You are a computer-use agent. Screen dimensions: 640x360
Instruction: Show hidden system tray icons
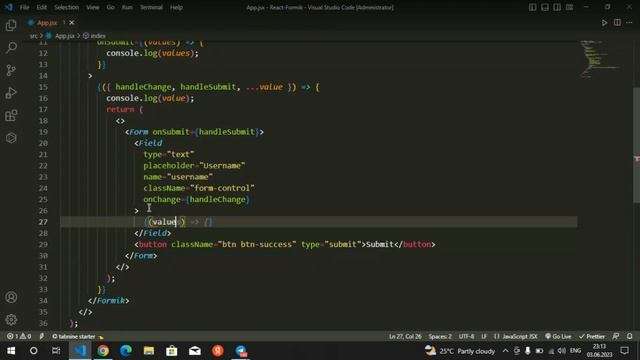coord(505,351)
